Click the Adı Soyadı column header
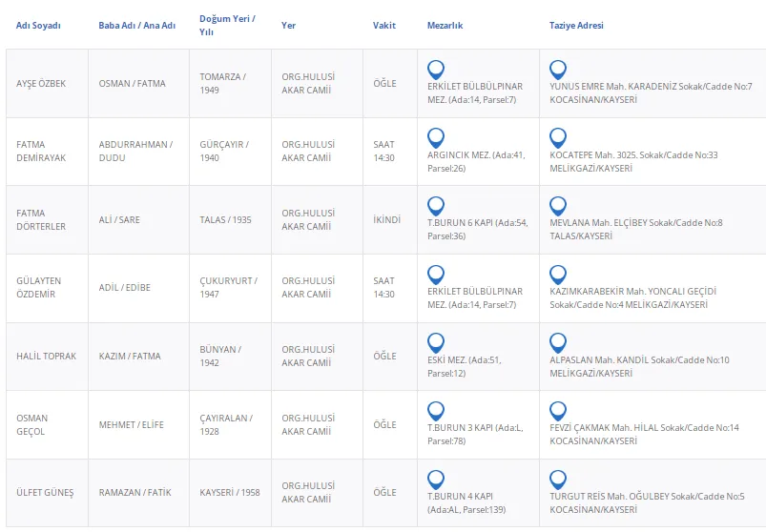The width and height of the screenshot is (766, 532). coord(38,26)
